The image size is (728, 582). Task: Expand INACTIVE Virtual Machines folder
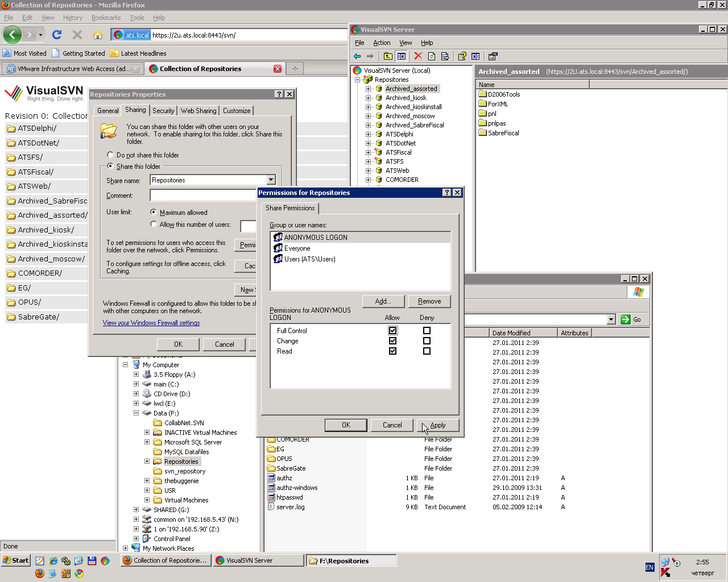pyautogui.click(x=147, y=433)
